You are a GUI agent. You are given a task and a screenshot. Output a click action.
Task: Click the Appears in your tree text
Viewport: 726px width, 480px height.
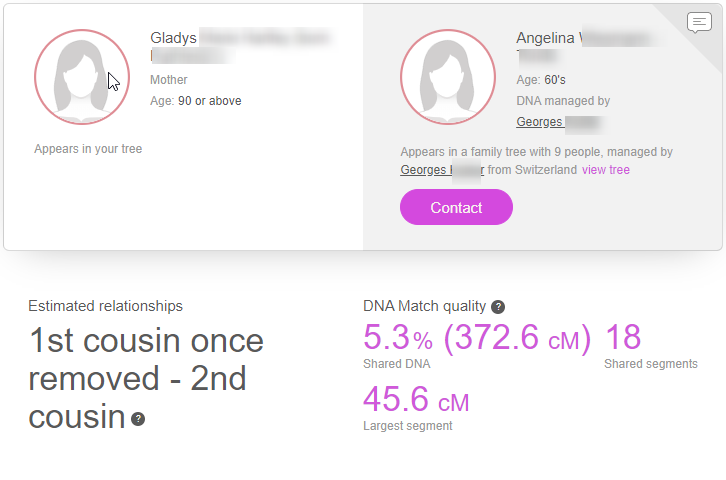pyautogui.click(x=88, y=149)
